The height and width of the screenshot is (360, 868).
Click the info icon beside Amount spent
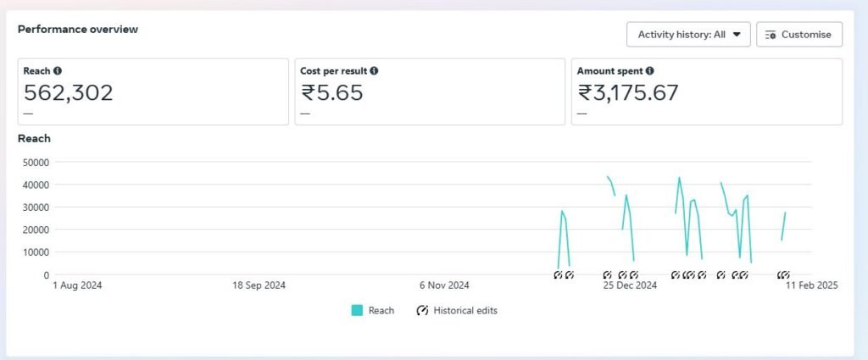pyautogui.click(x=650, y=72)
